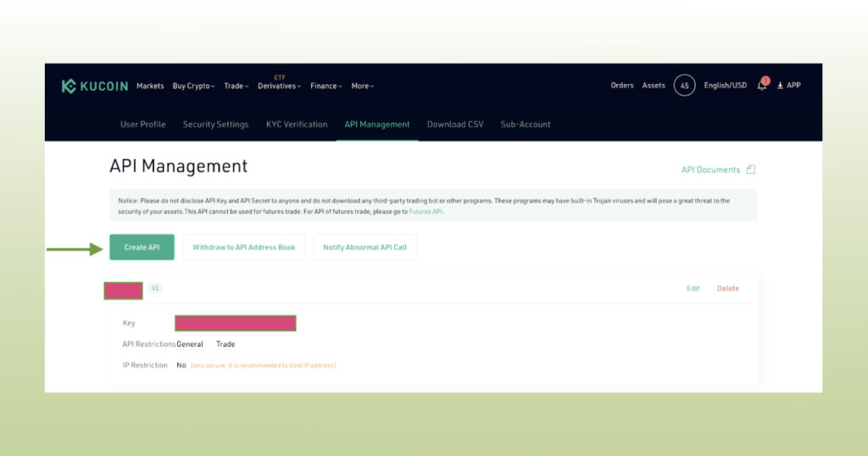
Task: Switch to Sub-Account tab
Action: click(526, 124)
